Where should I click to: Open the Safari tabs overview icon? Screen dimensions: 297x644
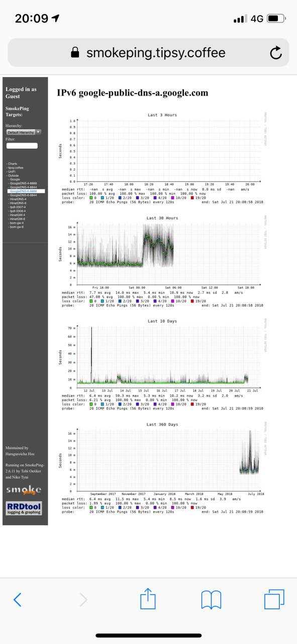tap(274, 599)
